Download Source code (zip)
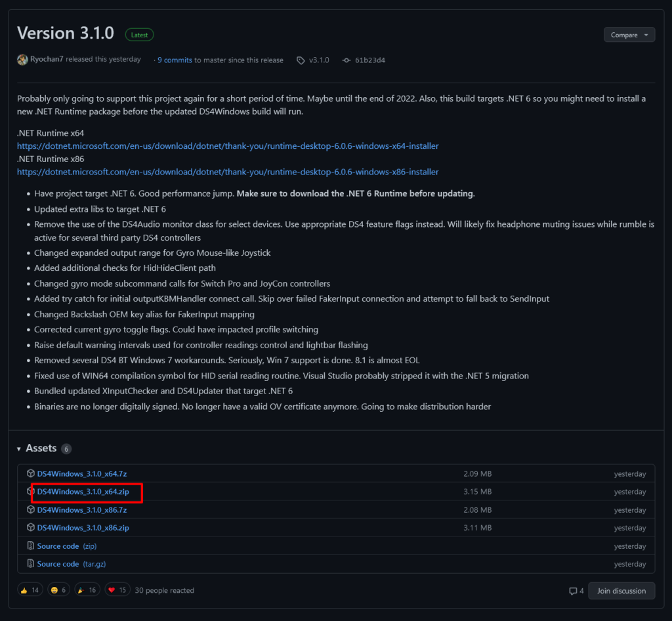This screenshot has width=672, height=621. point(67,546)
